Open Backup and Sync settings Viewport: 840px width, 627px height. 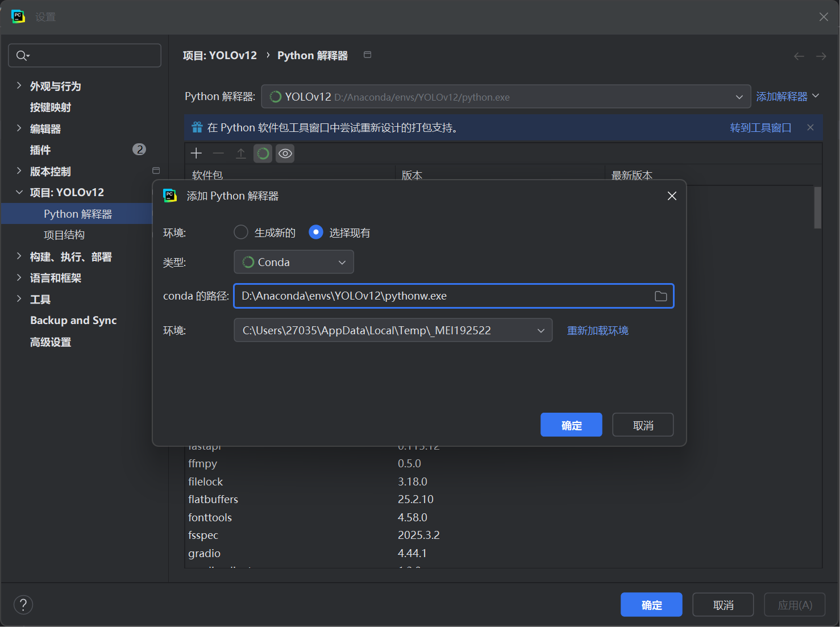pos(73,320)
